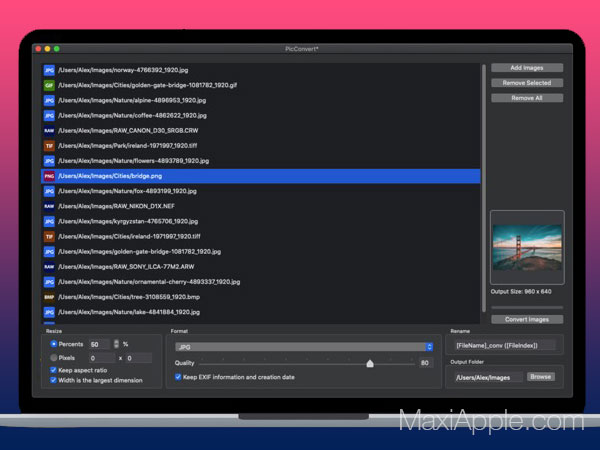This screenshot has width=600, height=450.
Task: Click the Quality slider handle
Action: 370,363
